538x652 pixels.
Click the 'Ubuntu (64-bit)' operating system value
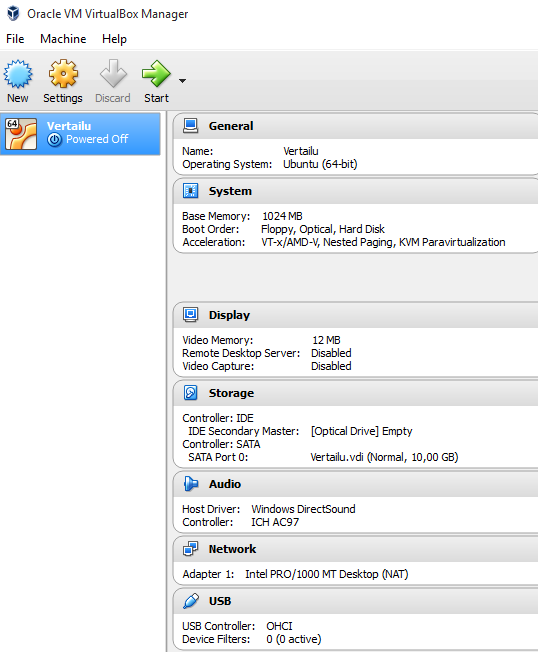point(320,164)
